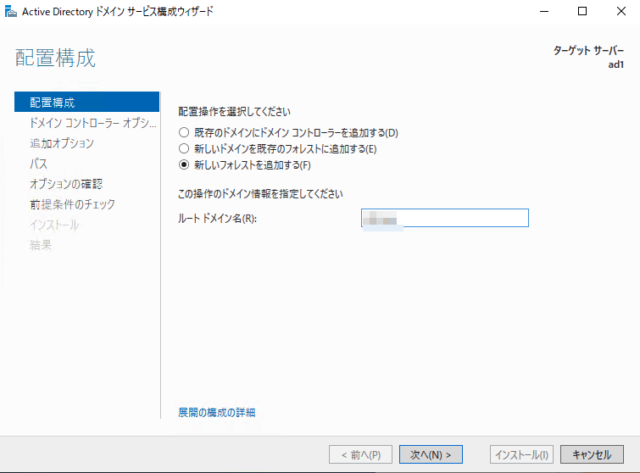This screenshot has height=473, width=640.
Task: Click the 次へ(N) > button
Action: click(x=431, y=455)
